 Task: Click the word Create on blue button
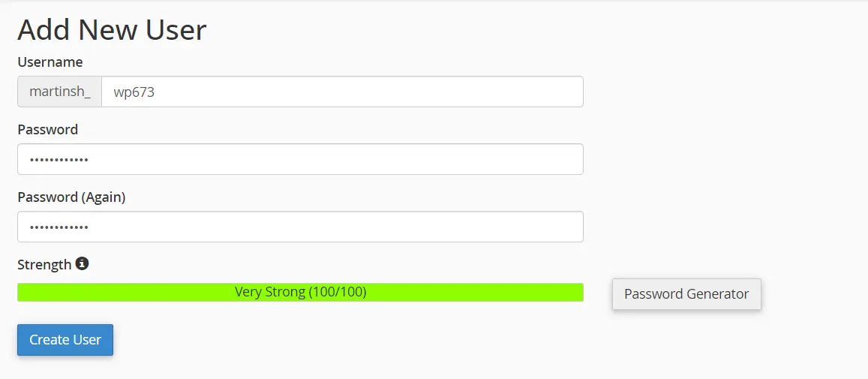46,340
